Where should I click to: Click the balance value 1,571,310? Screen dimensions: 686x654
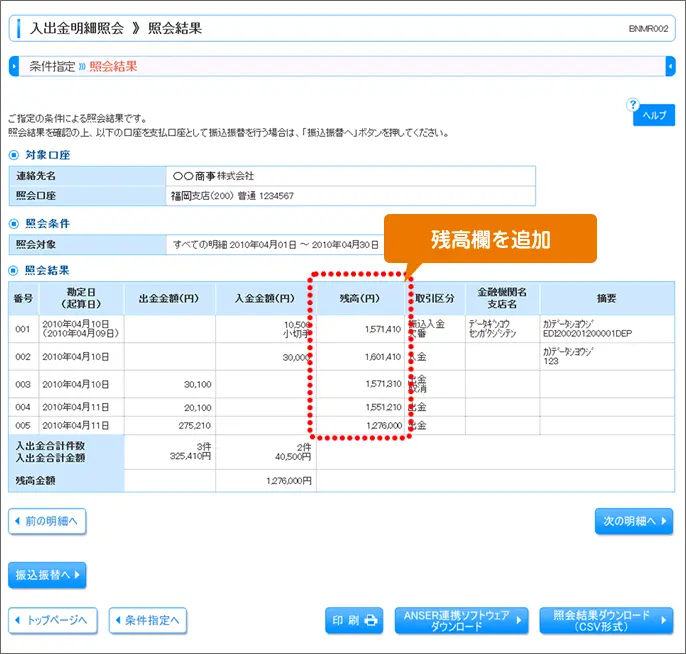pos(383,384)
